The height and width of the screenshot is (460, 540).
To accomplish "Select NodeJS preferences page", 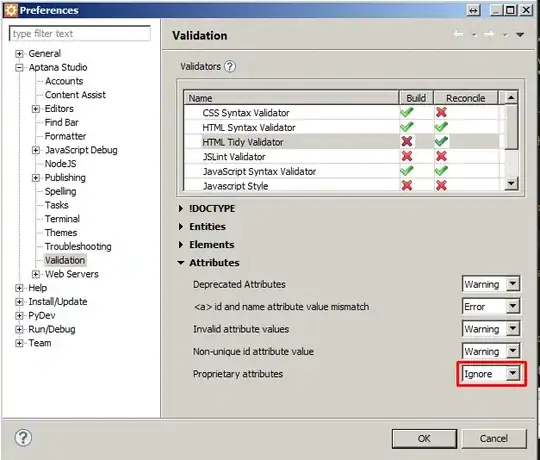I will 61,164.
